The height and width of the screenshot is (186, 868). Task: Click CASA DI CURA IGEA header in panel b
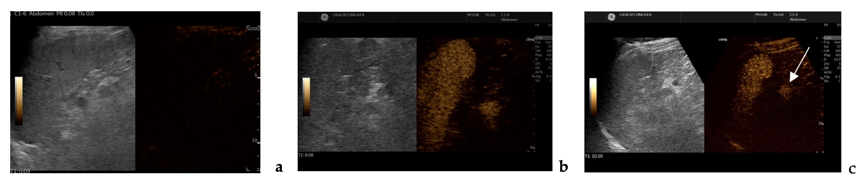tap(348, 15)
